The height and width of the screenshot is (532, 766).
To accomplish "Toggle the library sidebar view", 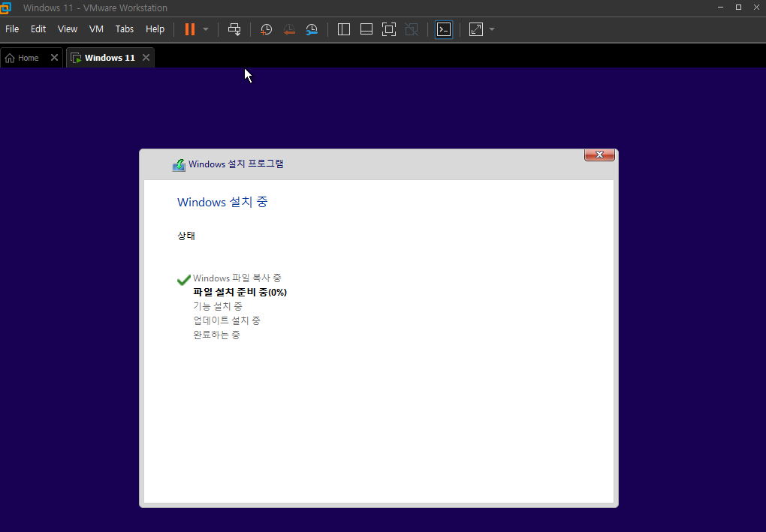I will 344,29.
